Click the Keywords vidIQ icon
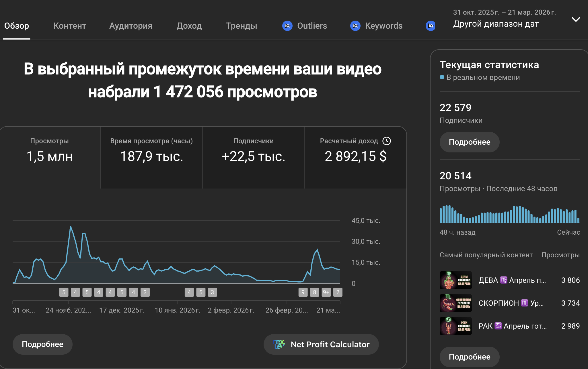This screenshot has height=369, width=588. pos(355,26)
